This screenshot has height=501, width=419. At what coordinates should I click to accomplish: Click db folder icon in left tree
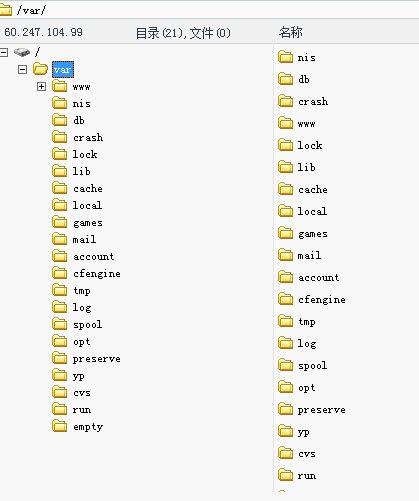tap(60, 120)
